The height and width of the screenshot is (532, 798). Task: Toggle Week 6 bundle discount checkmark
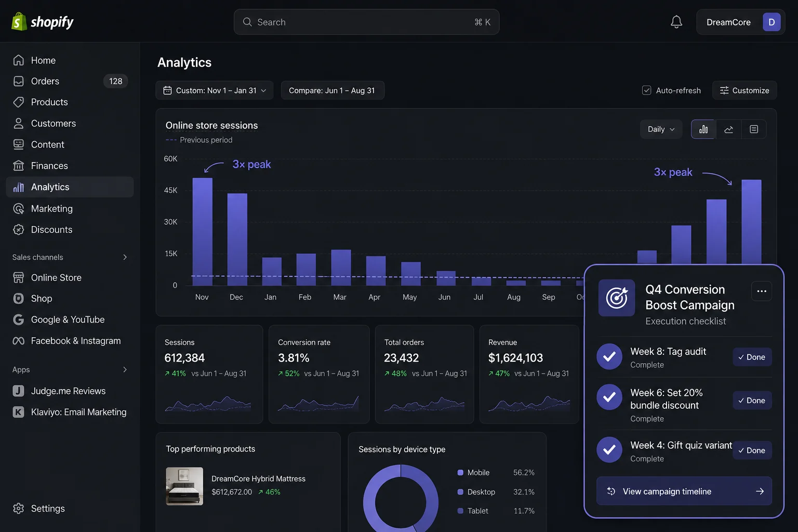pyautogui.click(x=609, y=397)
